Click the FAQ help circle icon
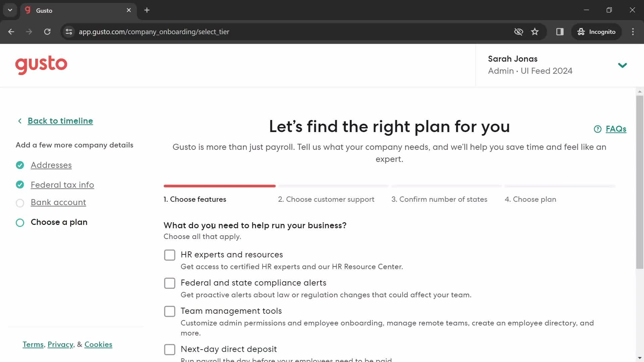The image size is (644, 362). 597,129
